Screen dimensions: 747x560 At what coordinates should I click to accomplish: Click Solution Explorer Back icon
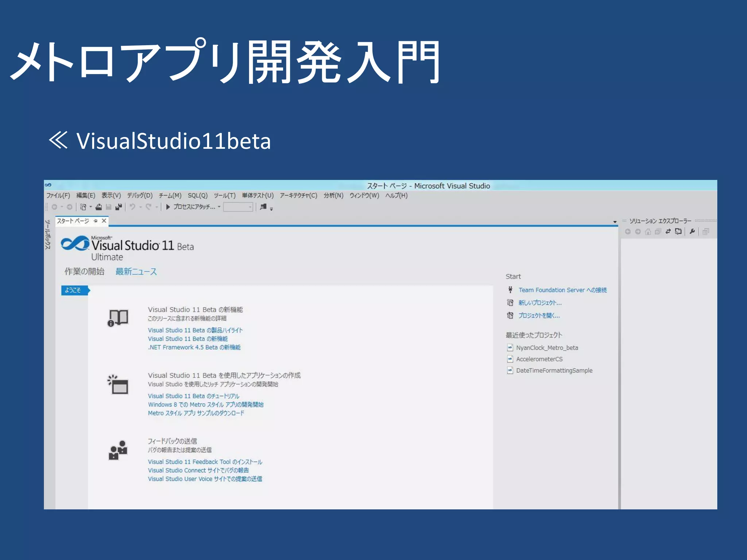[x=628, y=232]
